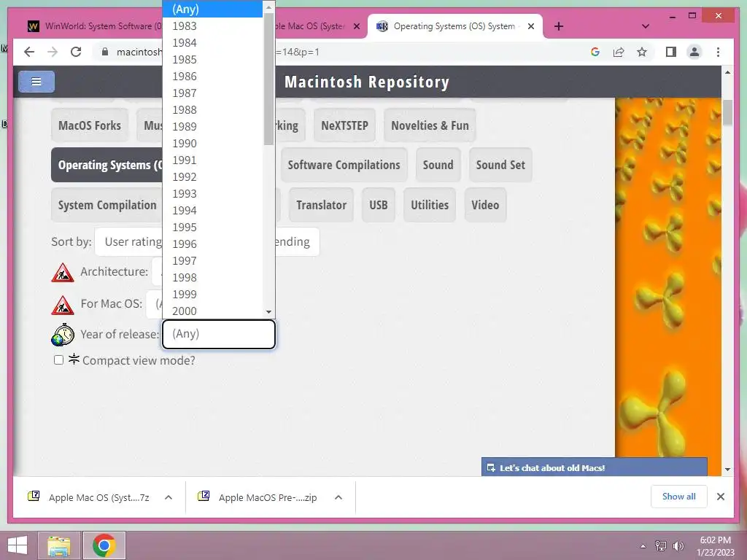Open Chrome profile avatar
This screenshot has width=747, height=560.
point(694,52)
